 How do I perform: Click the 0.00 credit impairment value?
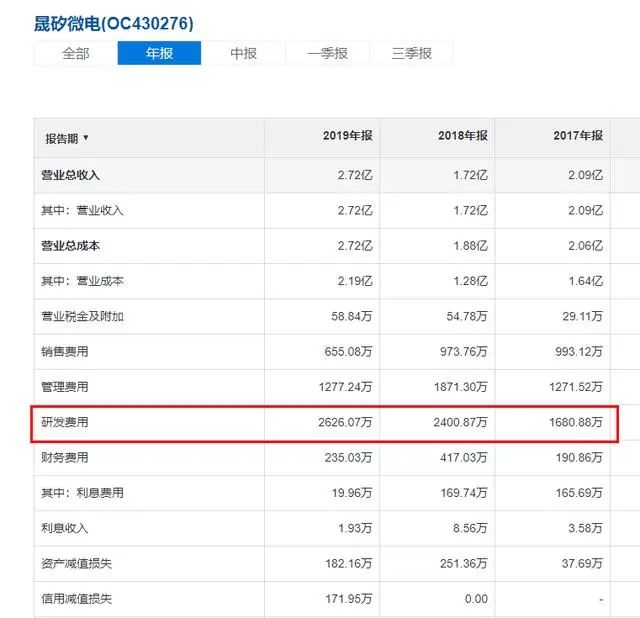pos(476,599)
